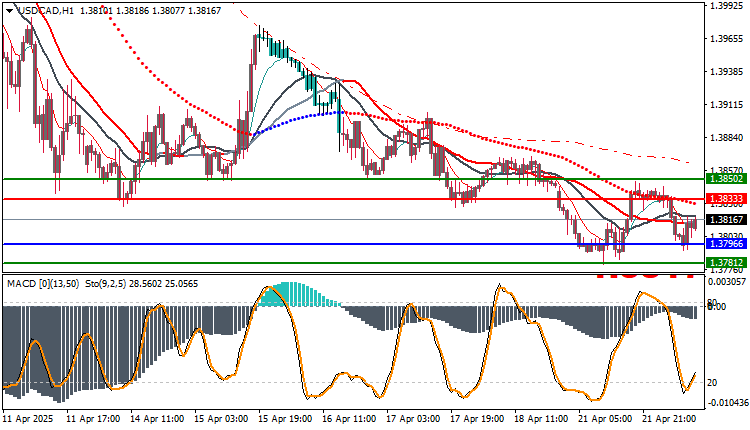Click the -0.010436 indicator scale value
This screenshot has height=430, width=750.
[727, 403]
